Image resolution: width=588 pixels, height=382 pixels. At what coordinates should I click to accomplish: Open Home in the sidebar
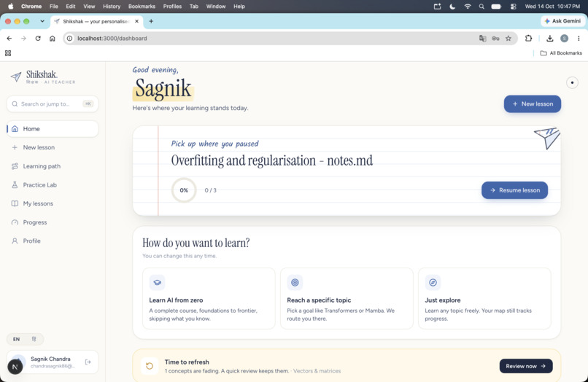(53, 128)
